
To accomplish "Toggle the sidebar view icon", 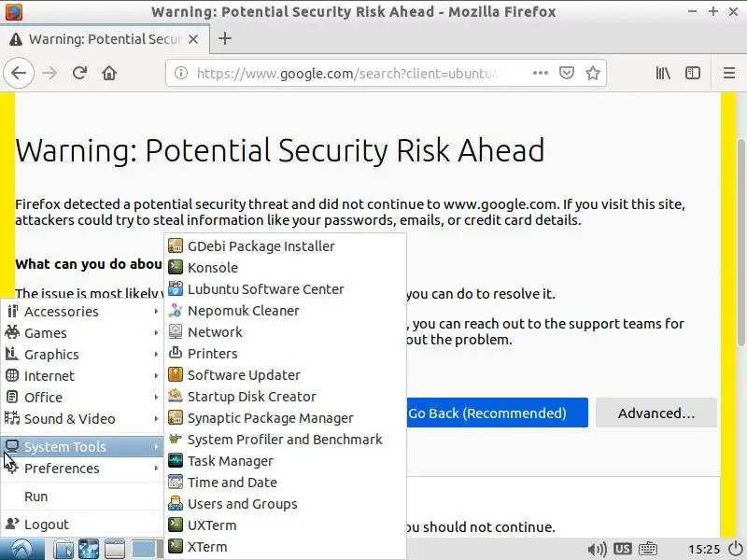I will [693, 73].
